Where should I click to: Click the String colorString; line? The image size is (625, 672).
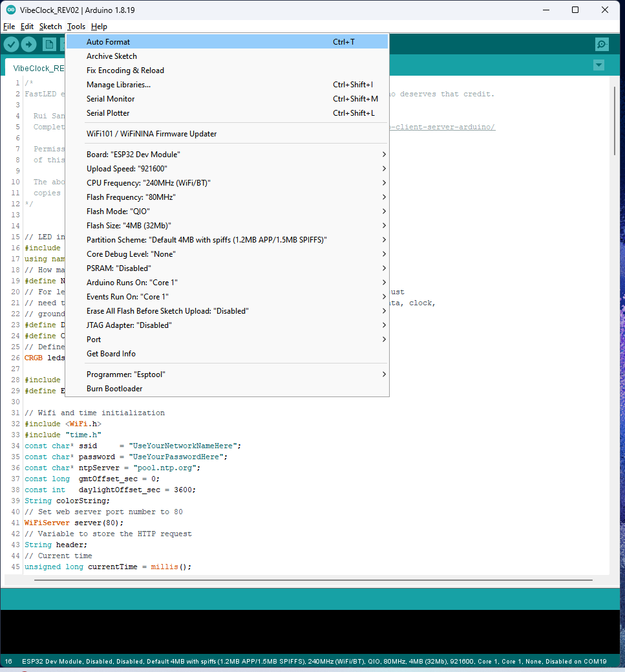[67, 501]
